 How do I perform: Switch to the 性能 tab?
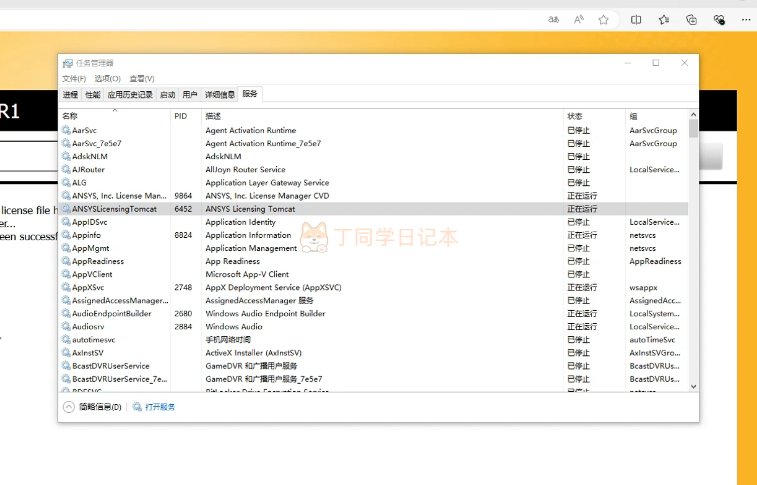[92, 94]
